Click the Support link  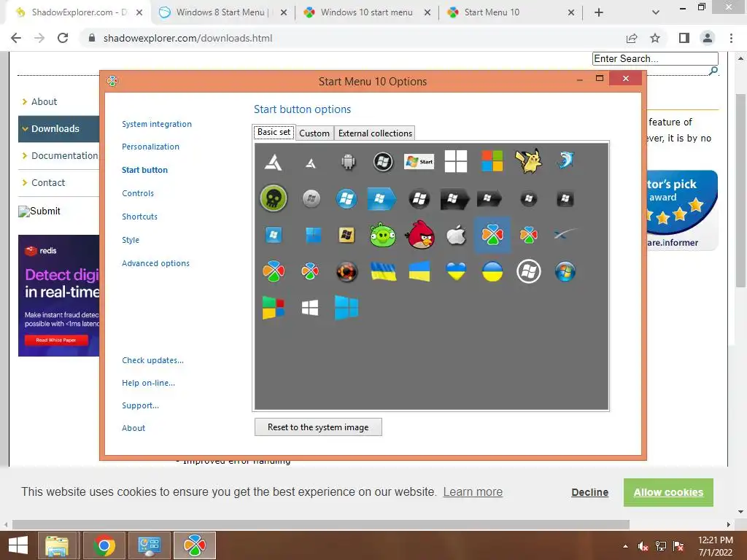(141, 405)
